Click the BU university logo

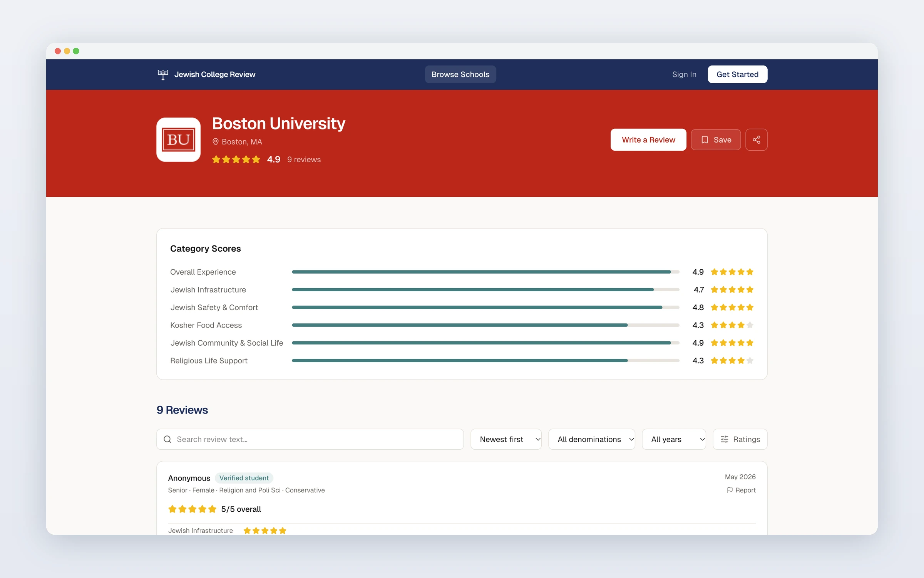click(179, 139)
